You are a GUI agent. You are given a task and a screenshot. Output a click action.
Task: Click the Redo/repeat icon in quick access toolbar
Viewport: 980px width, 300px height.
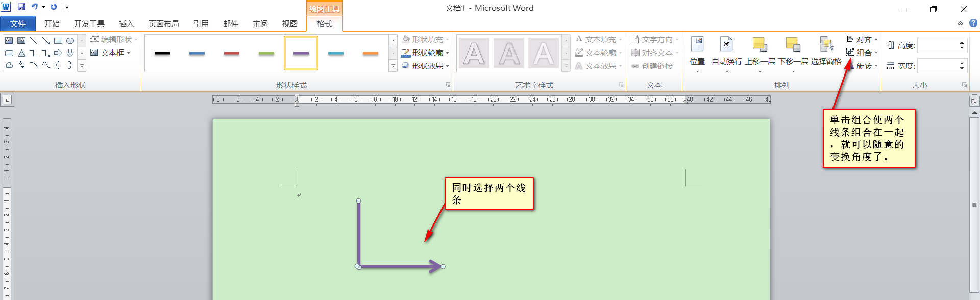54,7
